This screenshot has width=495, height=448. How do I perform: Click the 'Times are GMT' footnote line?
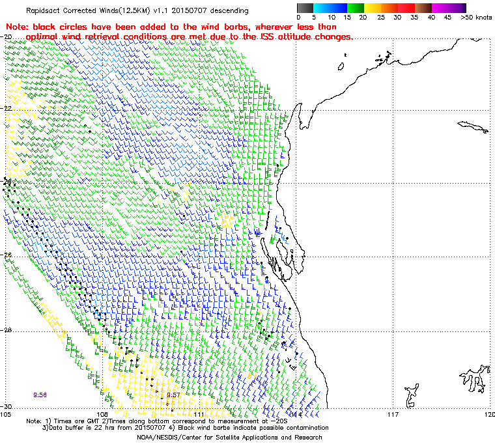[x=157, y=421]
